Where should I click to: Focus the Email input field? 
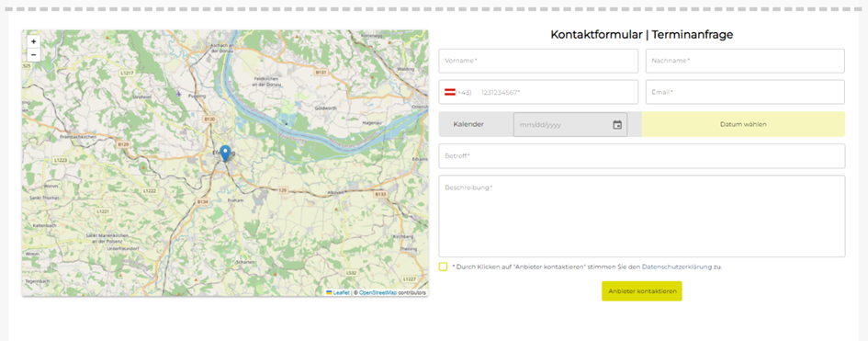(745, 92)
